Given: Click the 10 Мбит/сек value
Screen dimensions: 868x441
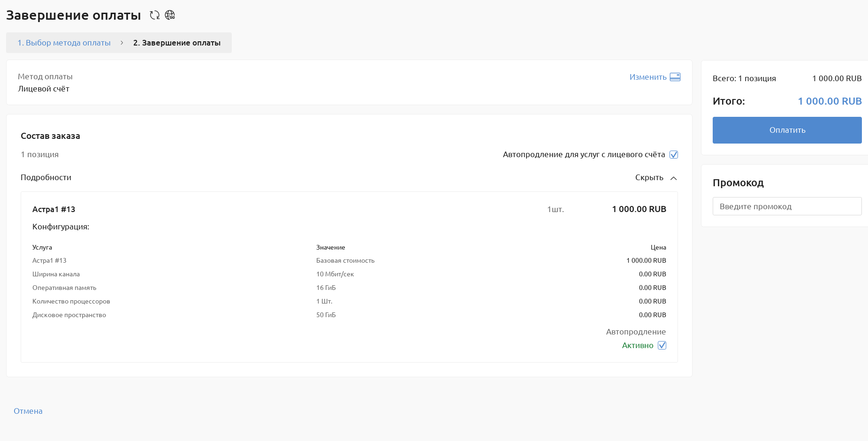Looking at the screenshot, I should (335, 274).
